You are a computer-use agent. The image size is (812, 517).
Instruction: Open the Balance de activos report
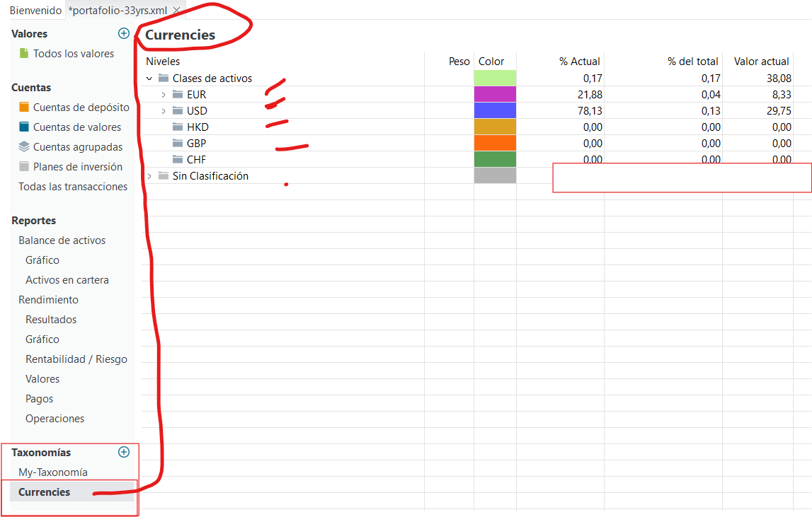click(62, 240)
